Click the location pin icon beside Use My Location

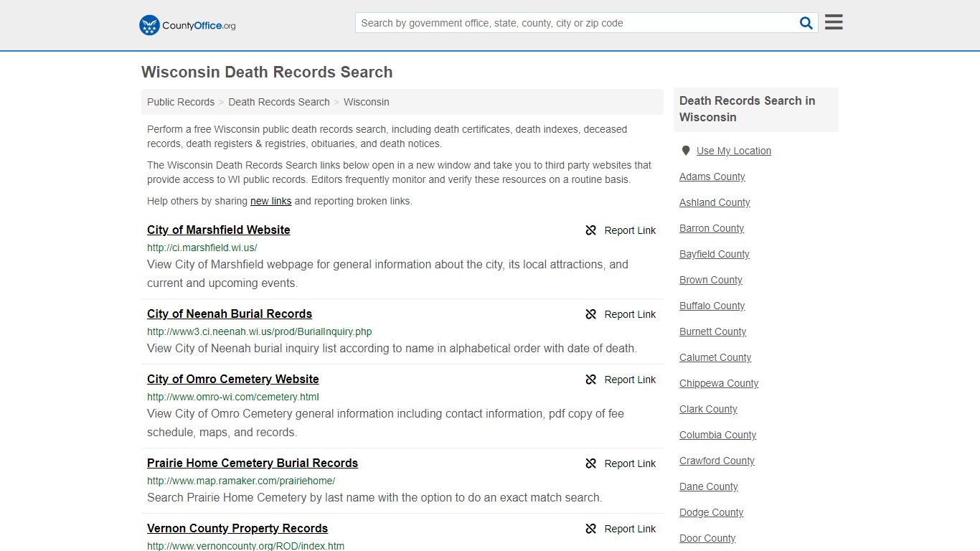click(x=686, y=151)
